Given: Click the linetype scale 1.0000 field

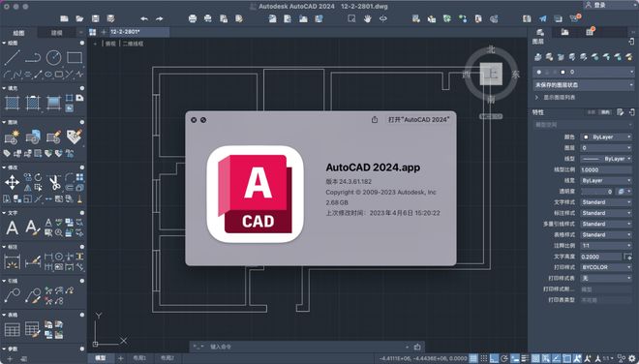Looking at the screenshot, I should pyautogui.click(x=606, y=169).
